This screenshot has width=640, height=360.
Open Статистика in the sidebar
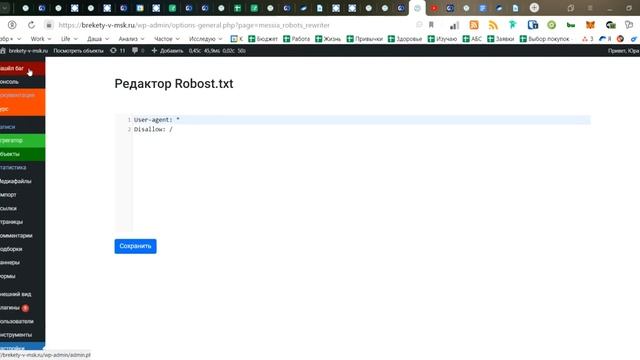[22, 167]
